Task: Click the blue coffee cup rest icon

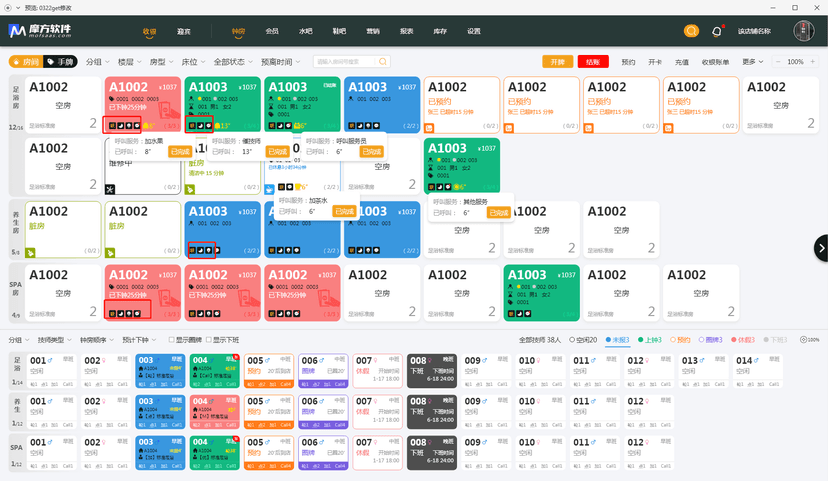Action: (x=269, y=189)
